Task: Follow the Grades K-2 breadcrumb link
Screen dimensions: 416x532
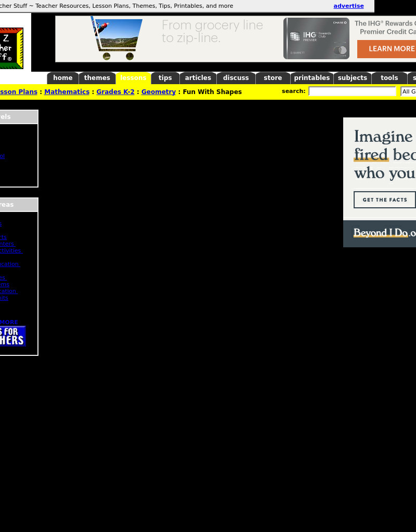Action: coord(115,92)
